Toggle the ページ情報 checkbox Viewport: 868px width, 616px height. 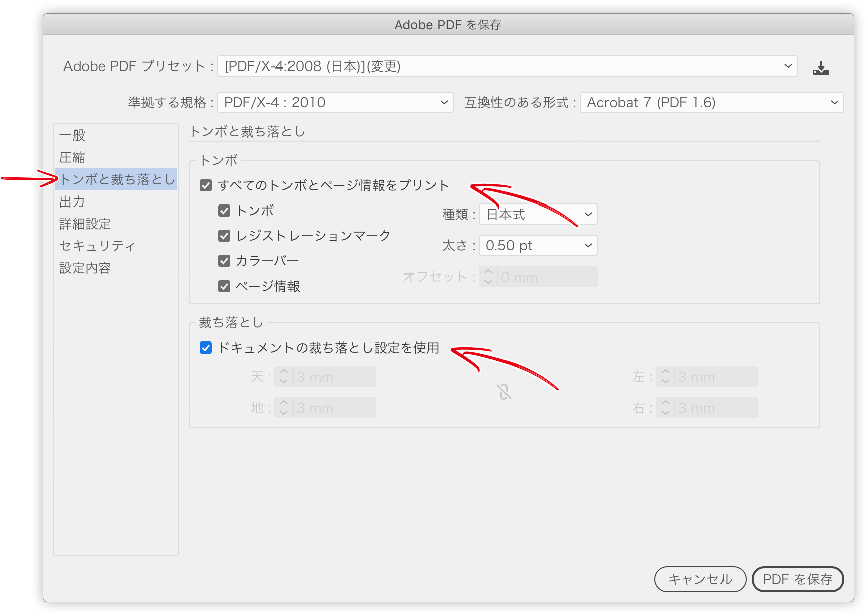224,286
